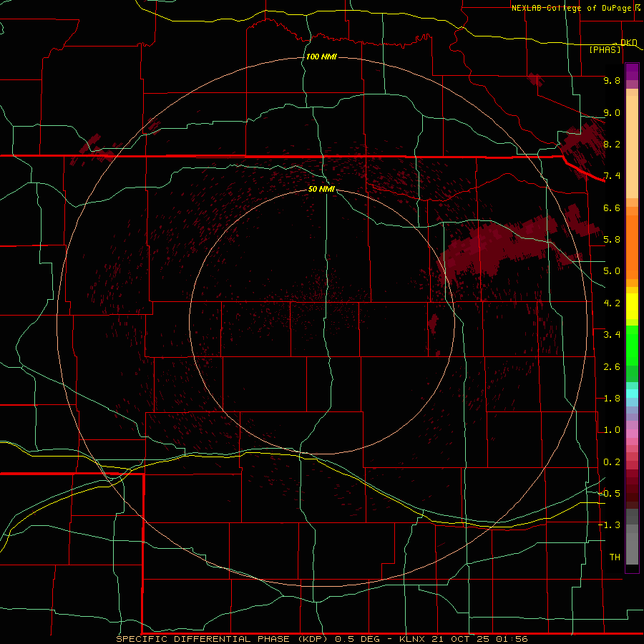The height and width of the screenshot is (644, 644).
Task: Click the 1.8 scale value
Action: pyautogui.click(x=612, y=399)
